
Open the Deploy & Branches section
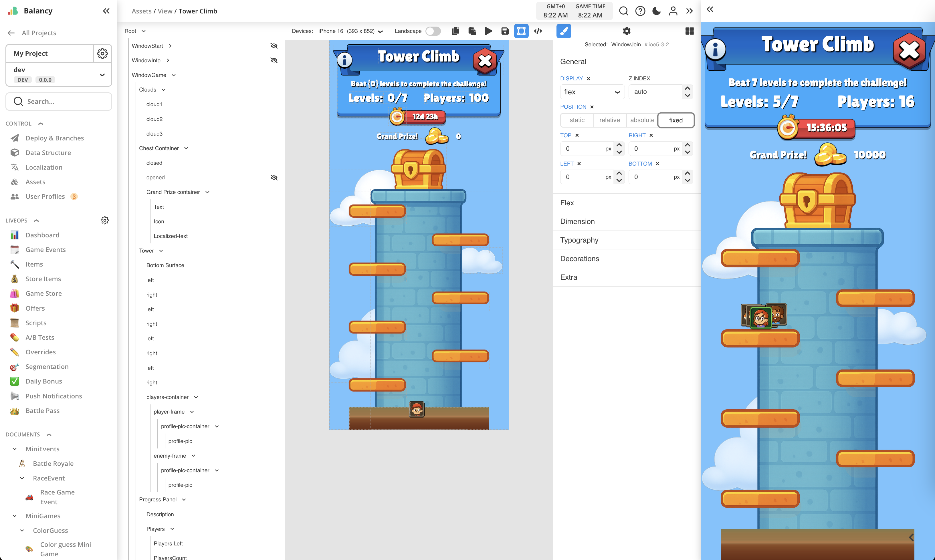click(54, 138)
